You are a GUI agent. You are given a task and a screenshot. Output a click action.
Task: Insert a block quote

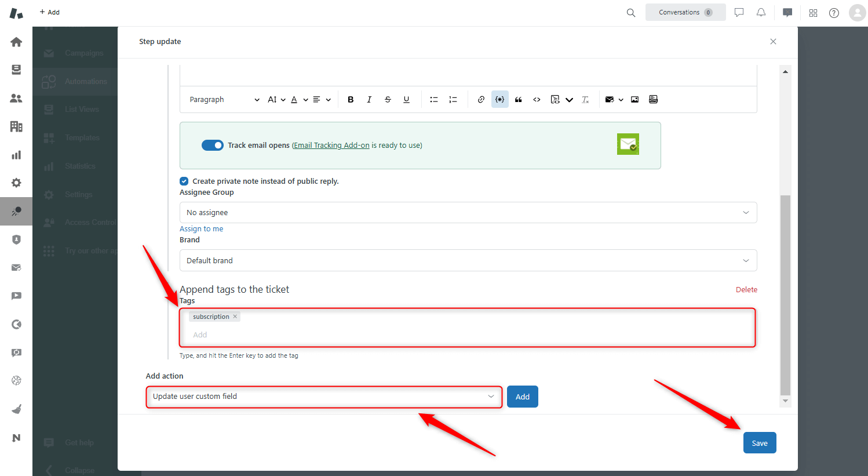point(519,100)
